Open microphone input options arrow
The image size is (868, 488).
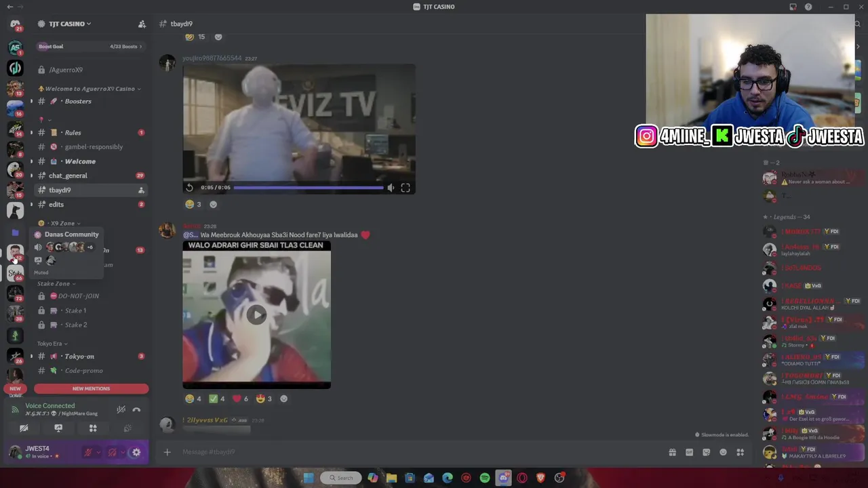click(98, 452)
